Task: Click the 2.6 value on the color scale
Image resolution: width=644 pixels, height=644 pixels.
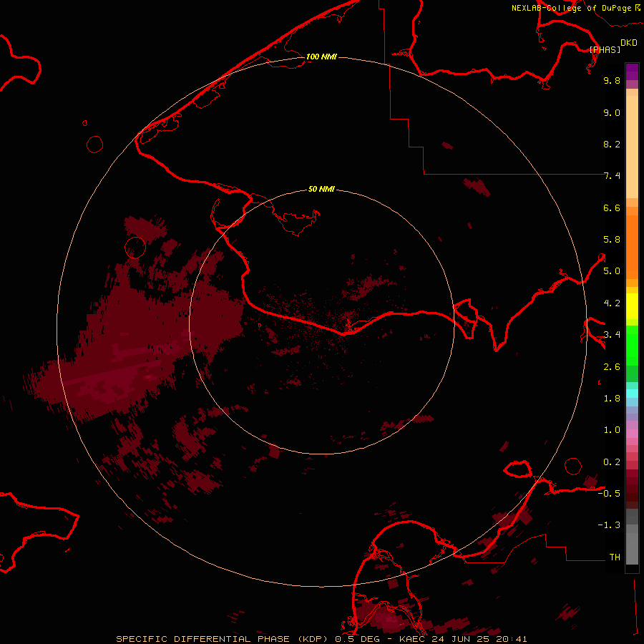Action: pos(612,367)
